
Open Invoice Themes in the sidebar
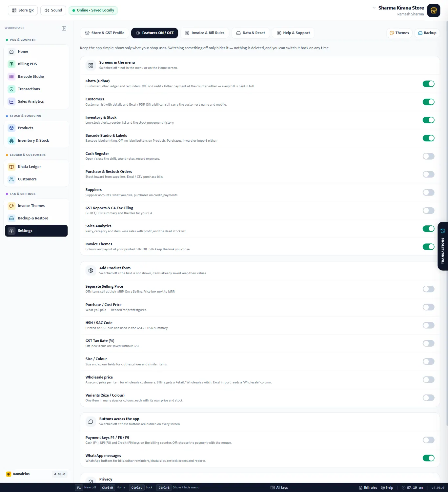tap(36, 206)
